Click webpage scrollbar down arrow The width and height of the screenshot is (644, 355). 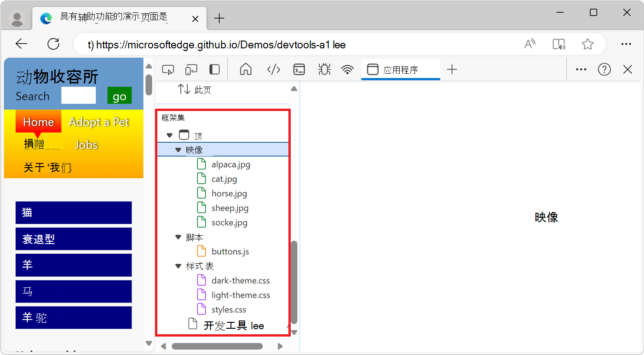pyautogui.click(x=149, y=343)
